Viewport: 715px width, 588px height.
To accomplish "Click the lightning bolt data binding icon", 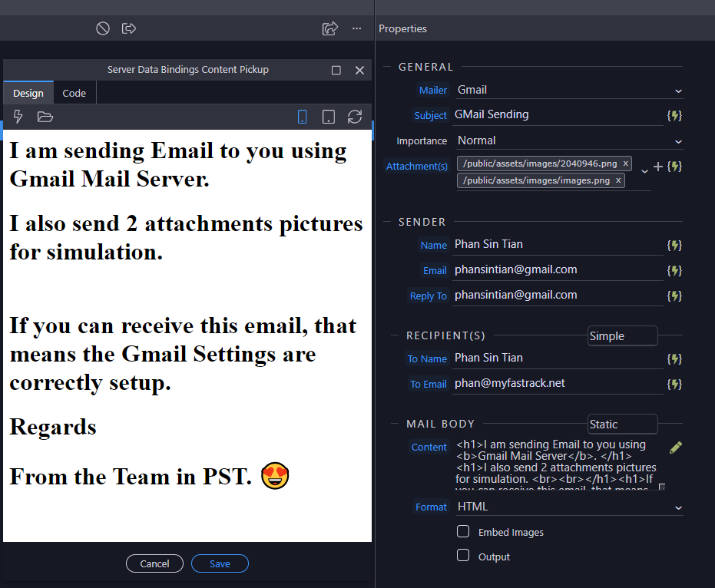I will click(x=18, y=117).
